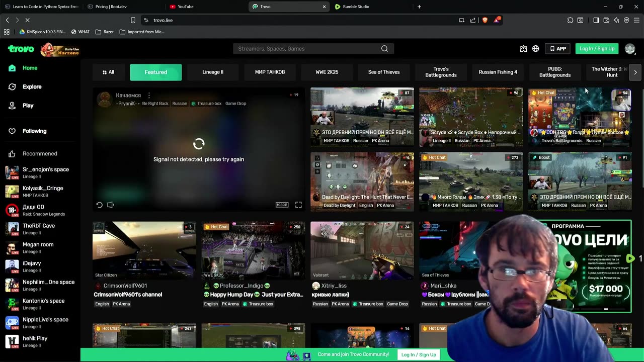
Task: Open Professor_Indigo WWE 2K25 stream thumbnail
Action: coord(253,250)
